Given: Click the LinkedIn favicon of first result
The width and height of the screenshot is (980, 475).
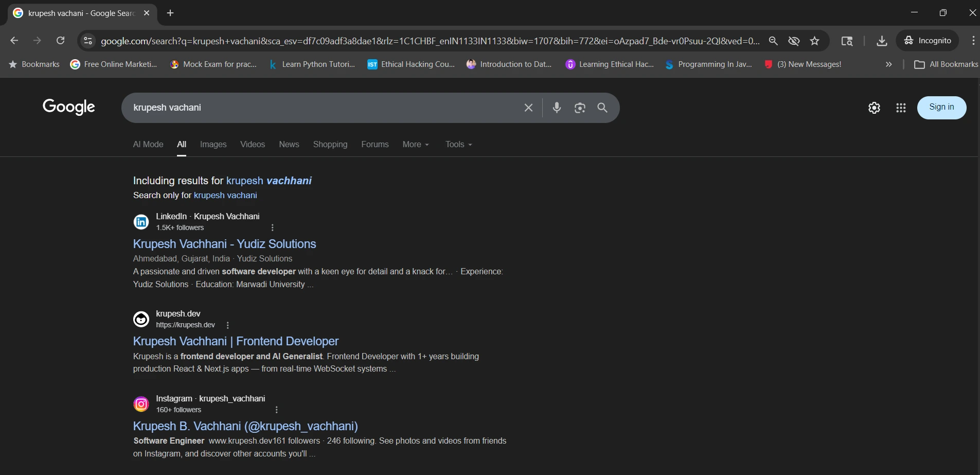Looking at the screenshot, I should tap(141, 222).
